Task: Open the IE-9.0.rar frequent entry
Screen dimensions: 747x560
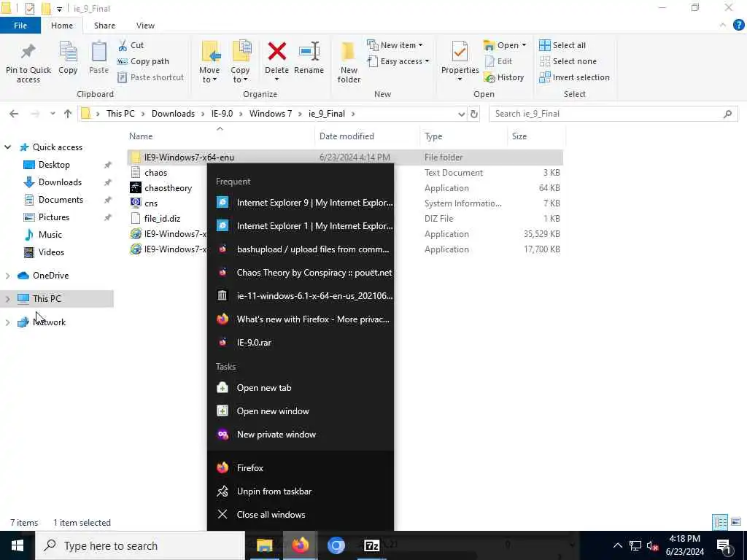Action: tap(301, 343)
